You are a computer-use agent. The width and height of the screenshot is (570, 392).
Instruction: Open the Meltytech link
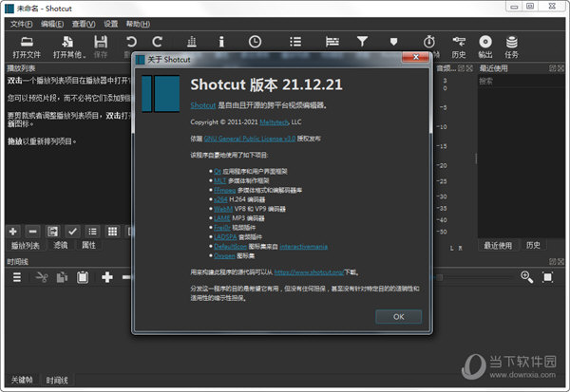pos(275,122)
